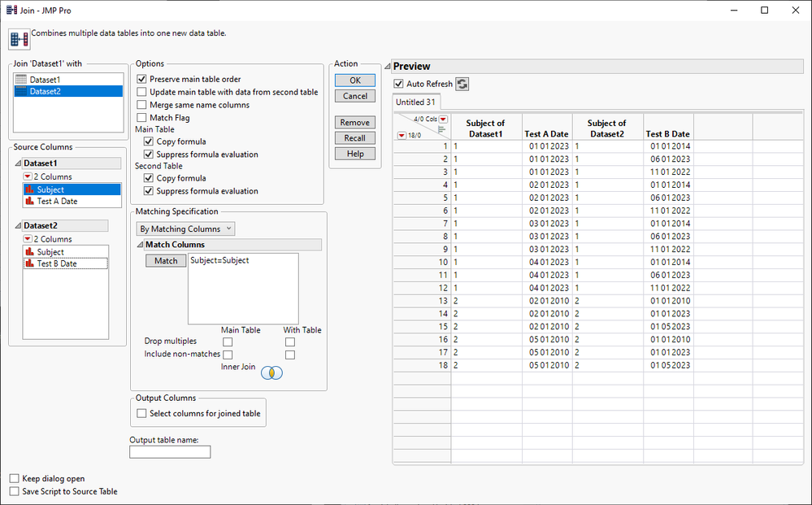Select Test A Date column in Dataset1
The height and width of the screenshot is (505, 812).
point(57,201)
